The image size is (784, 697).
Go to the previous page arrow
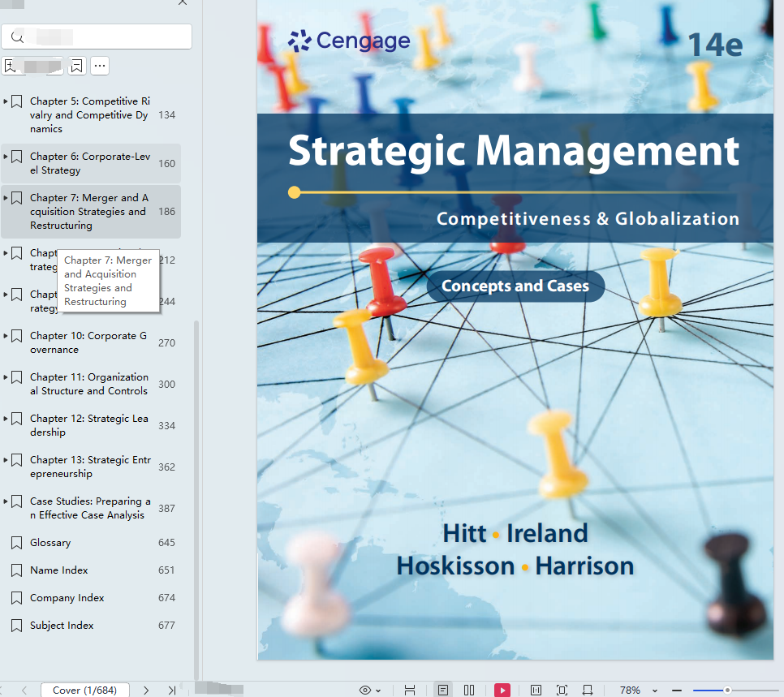(x=24, y=690)
